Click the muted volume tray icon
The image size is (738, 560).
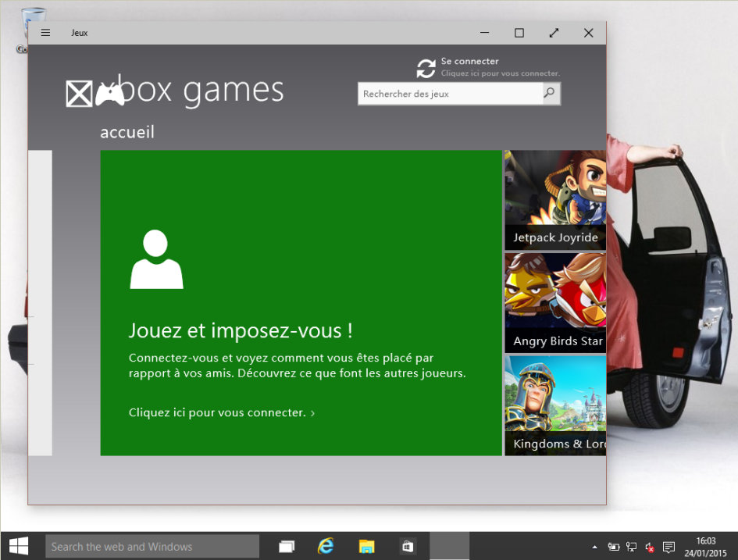[649, 547]
